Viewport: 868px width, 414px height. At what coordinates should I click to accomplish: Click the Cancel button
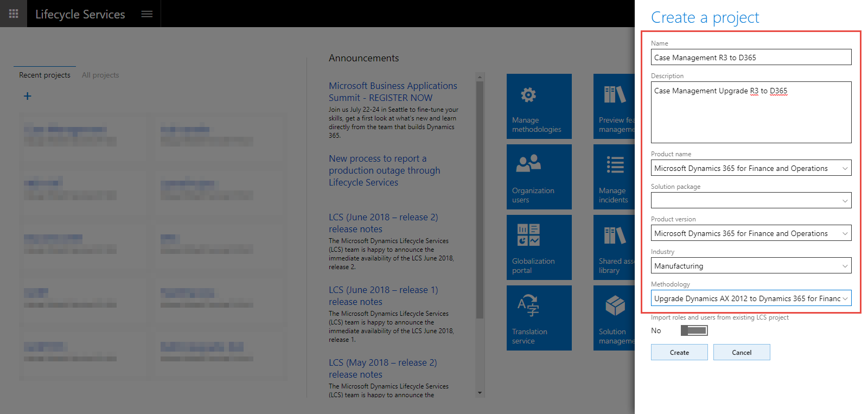pos(742,352)
